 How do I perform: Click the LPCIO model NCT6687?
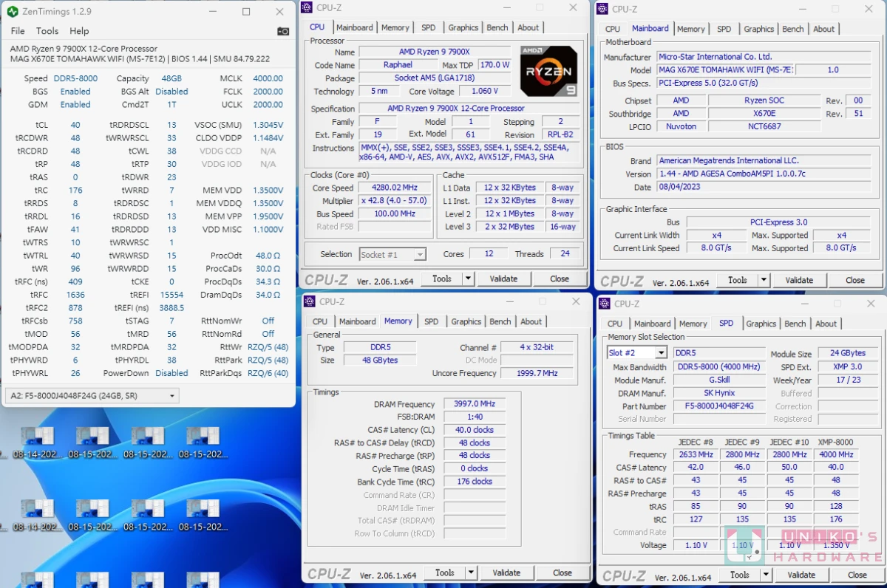pyautogui.click(x=764, y=126)
